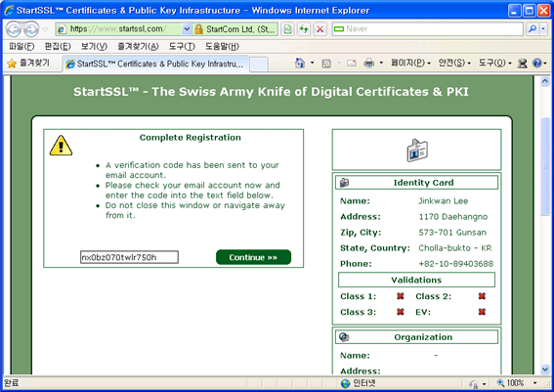This screenshot has width=554, height=392.
Task: Open the 도구(T) menu
Action: (x=182, y=46)
